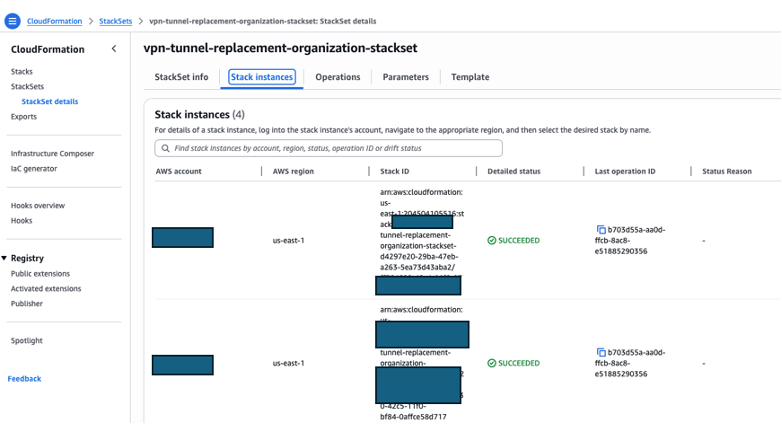
Task: Open IaC generator in sidebar
Action: click(34, 168)
